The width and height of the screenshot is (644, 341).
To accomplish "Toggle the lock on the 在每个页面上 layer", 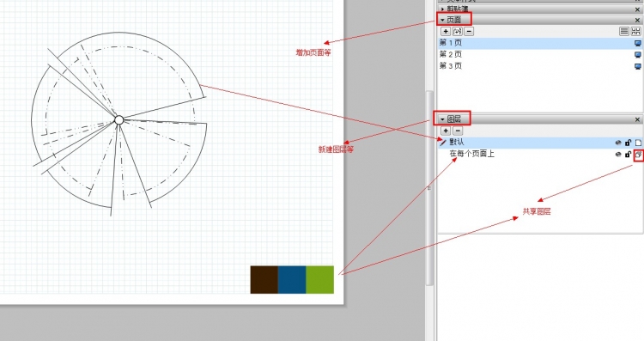I will [x=628, y=155].
